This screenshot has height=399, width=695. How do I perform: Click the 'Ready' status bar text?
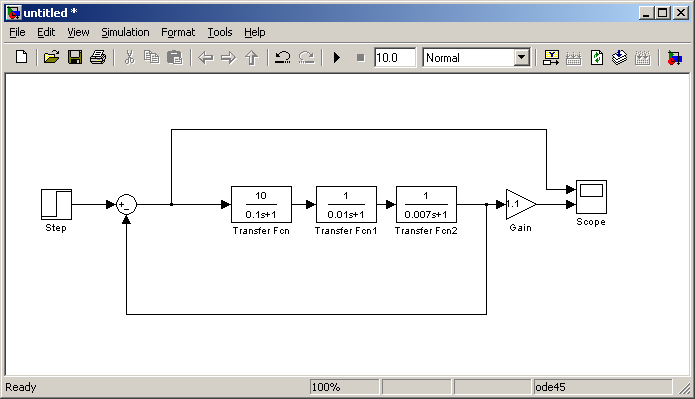pos(20,387)
